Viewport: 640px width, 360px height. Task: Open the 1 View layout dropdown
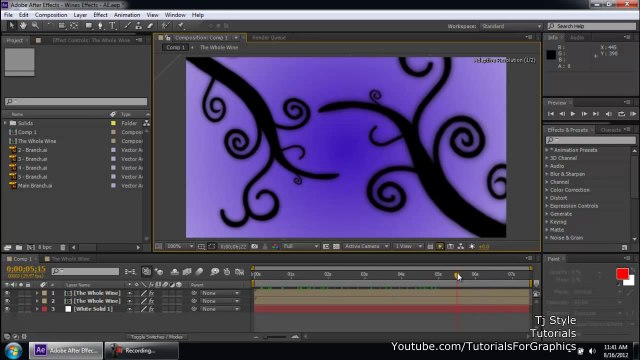coord(408,247)
